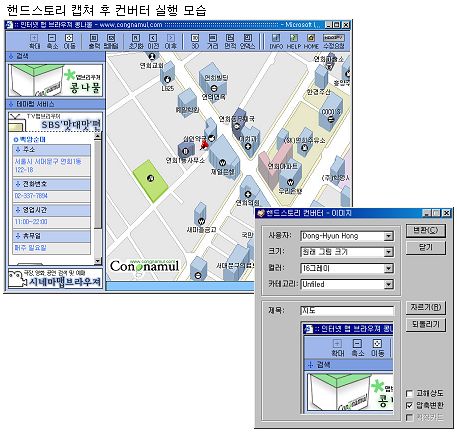Enable the 고해상도 high resolution checkbox
Viewport: 457px width, 434px height.
pyautogui.click(x=409, y=394)
